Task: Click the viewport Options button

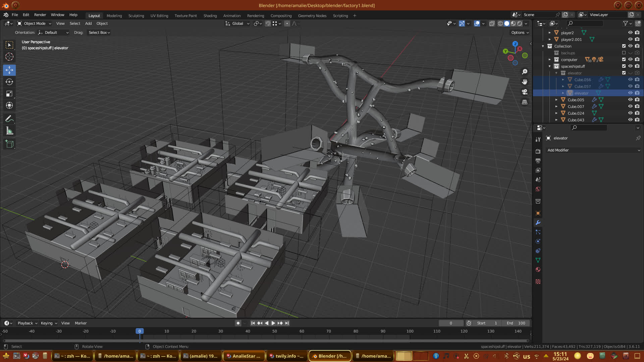Action: (x=520, y=33)
